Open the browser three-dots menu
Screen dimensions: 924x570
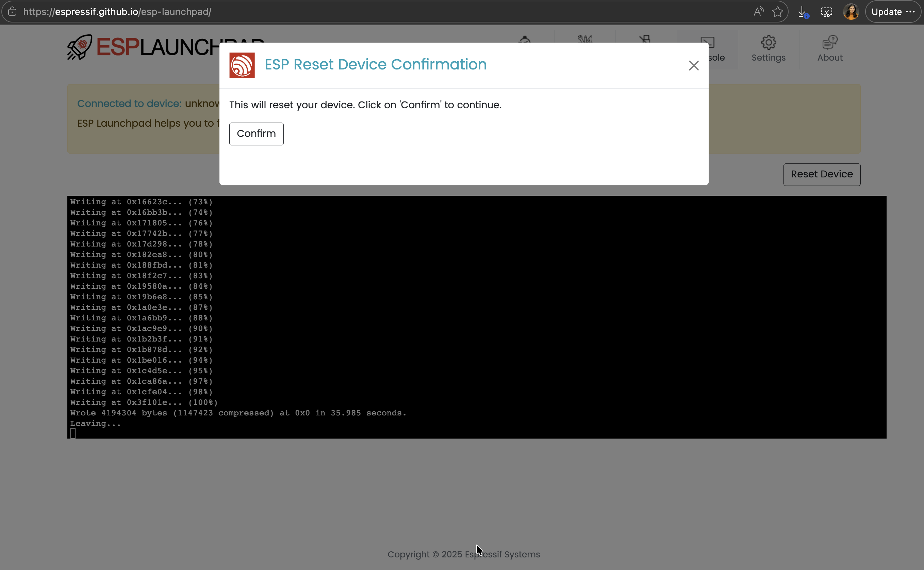click(910, 12)
